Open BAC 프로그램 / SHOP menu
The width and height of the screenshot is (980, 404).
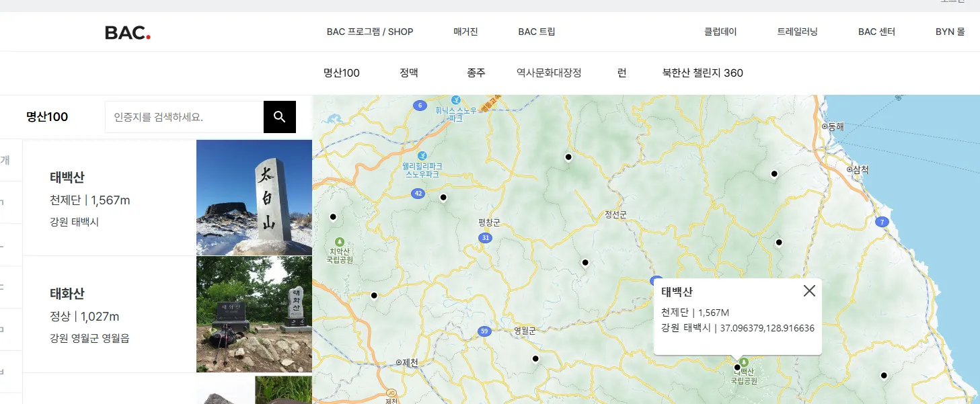pos(370,32)
